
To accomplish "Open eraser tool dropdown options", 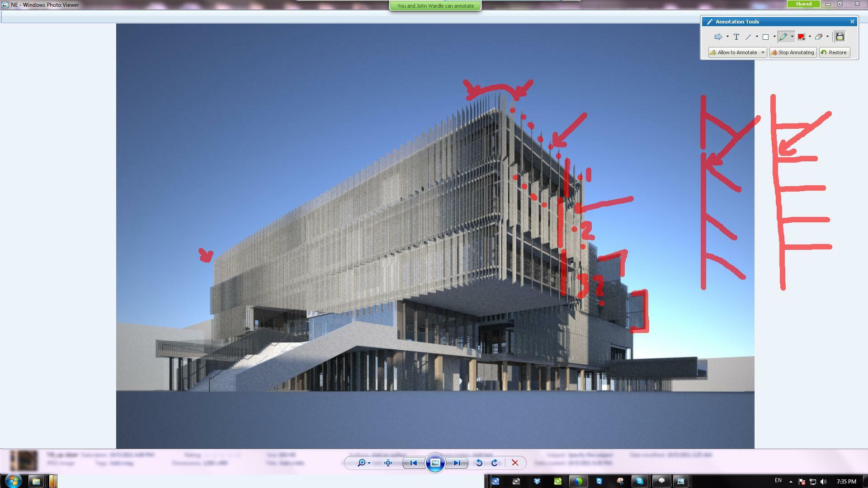I will [828, 37].
